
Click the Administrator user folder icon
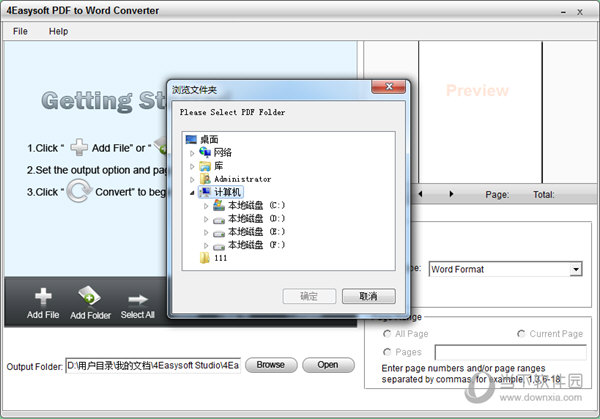(205, 179)
